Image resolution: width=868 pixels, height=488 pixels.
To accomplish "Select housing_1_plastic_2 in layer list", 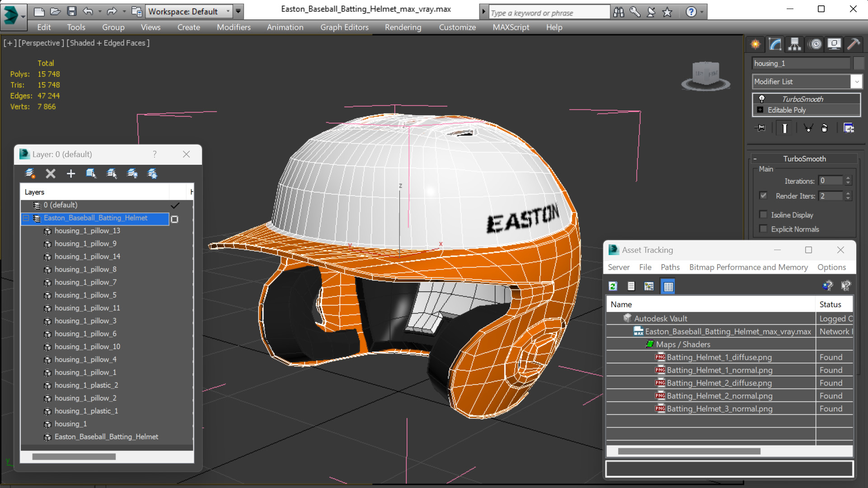I will pos(86,385).
